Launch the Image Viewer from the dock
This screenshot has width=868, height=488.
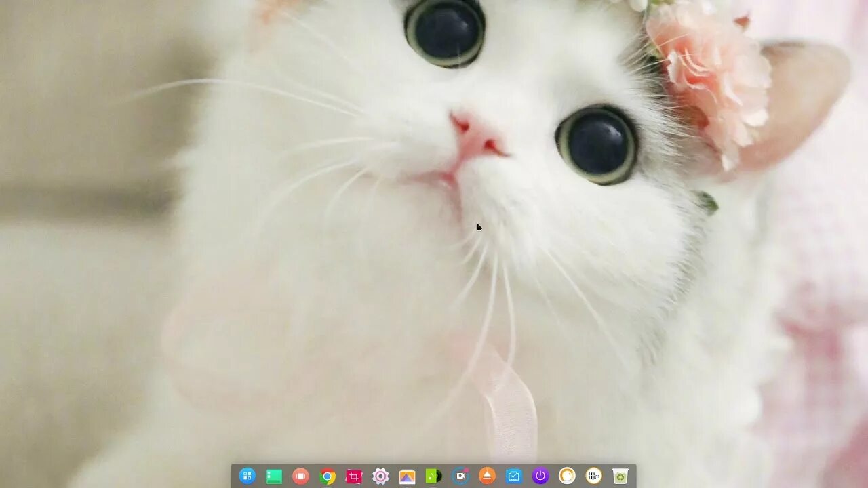point(407,476)
